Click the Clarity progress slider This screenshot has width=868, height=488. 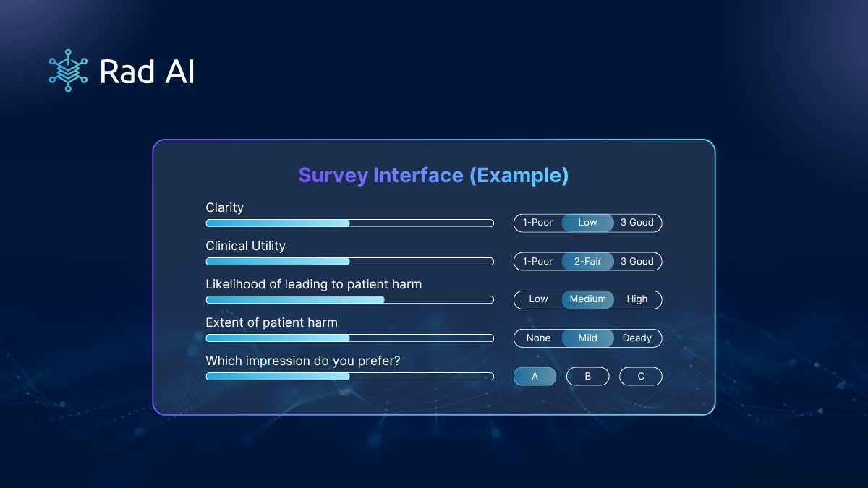click(x=350, y=223)
